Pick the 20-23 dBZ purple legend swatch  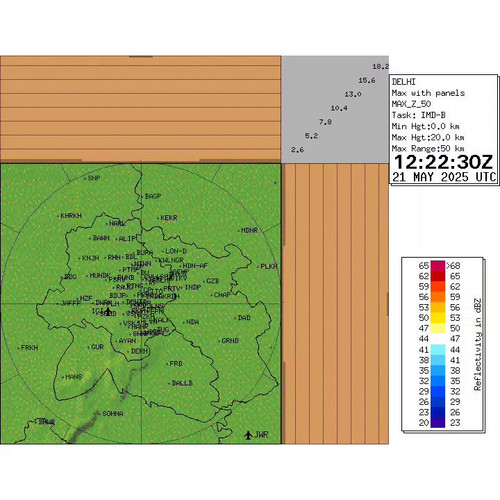[438, 423]
